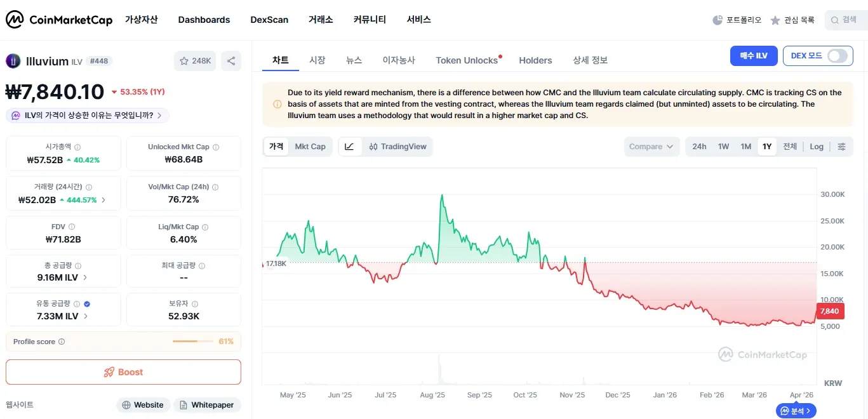The image size is (868, 419).
Task: Expand 거래량 ₩52.02B details chevron
Action: click(x=103, y=200)
